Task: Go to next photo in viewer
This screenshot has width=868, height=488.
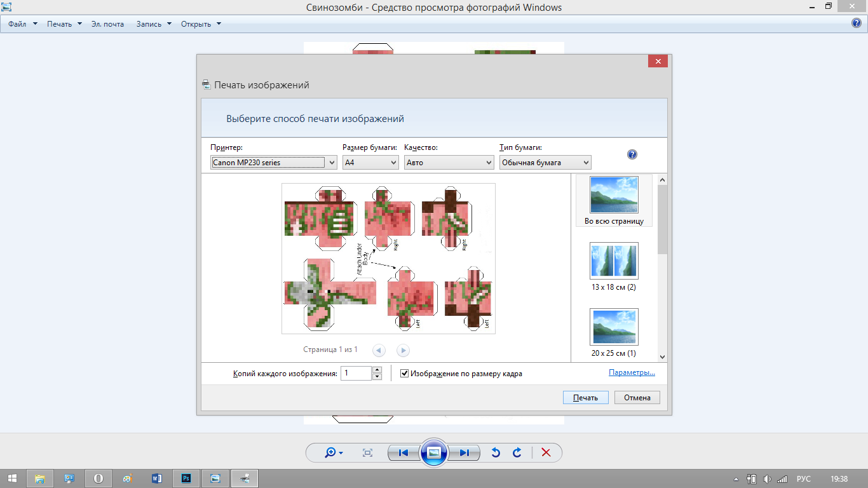Action: [464, 452]
